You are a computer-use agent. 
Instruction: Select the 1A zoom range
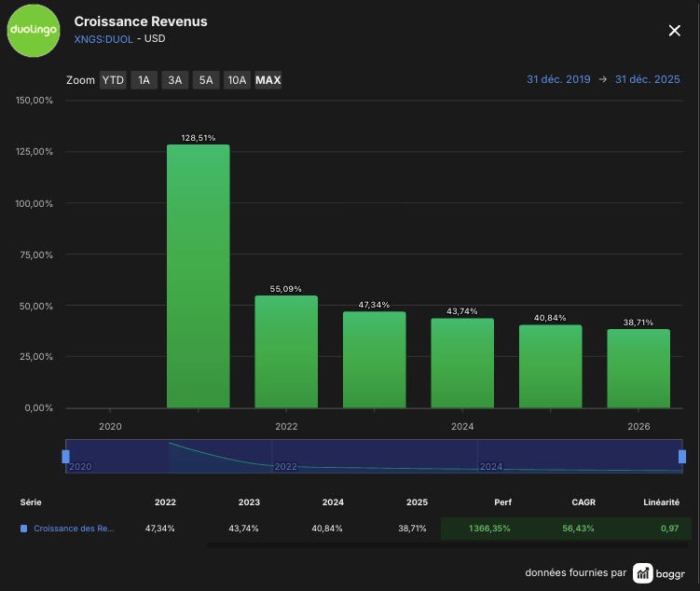(144, 80)
